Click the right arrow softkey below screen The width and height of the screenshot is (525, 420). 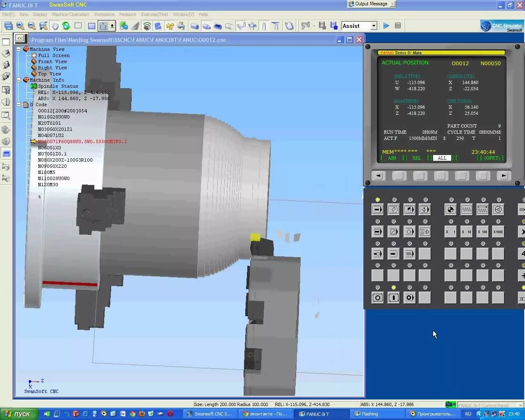pos(503,176)
